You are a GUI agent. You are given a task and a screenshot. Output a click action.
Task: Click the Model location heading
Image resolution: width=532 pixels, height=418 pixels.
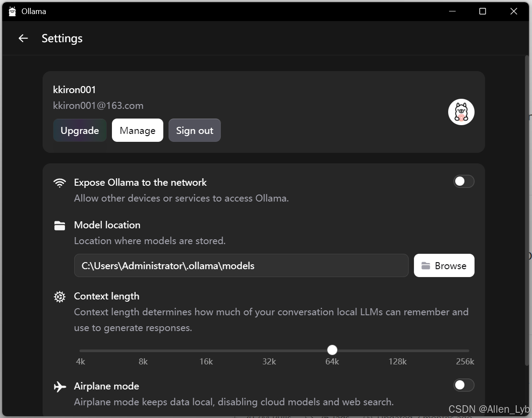point(107,225)
